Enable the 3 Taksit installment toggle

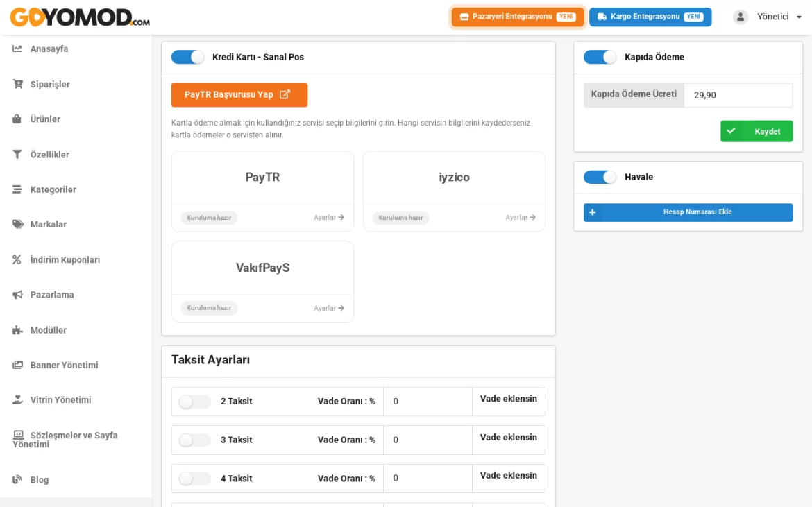pyautogui.click(x=195, y=440)
